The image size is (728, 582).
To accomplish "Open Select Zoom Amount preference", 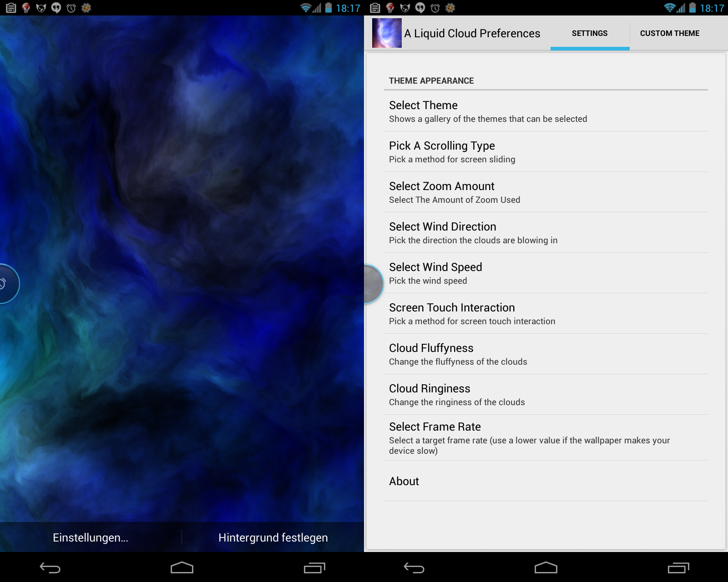I will click(x=546, y=192).
